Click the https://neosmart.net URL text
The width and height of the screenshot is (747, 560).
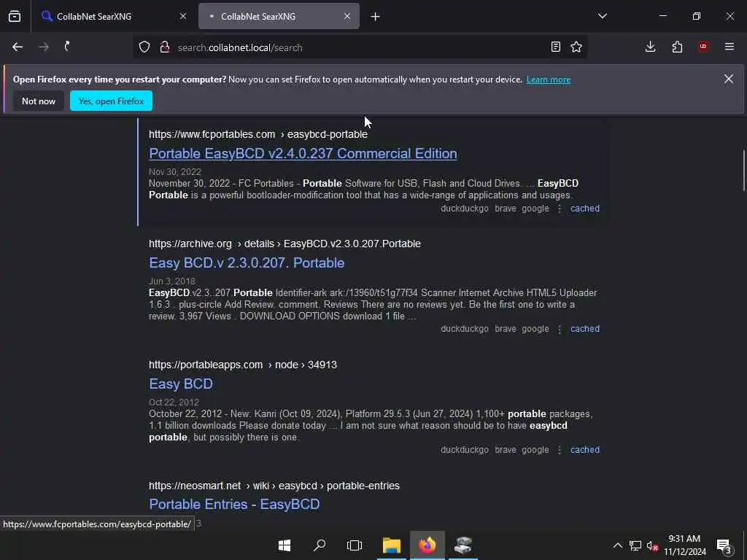195,486
